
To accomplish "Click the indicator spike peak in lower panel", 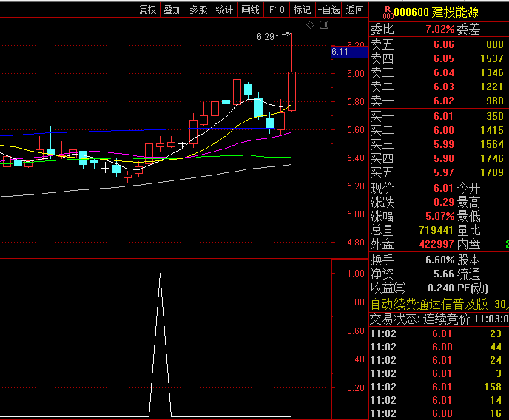I will point(161,274).
